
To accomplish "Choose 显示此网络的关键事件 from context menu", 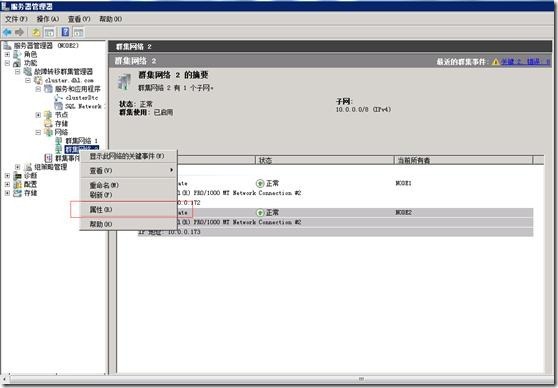I will pos(127,156).
